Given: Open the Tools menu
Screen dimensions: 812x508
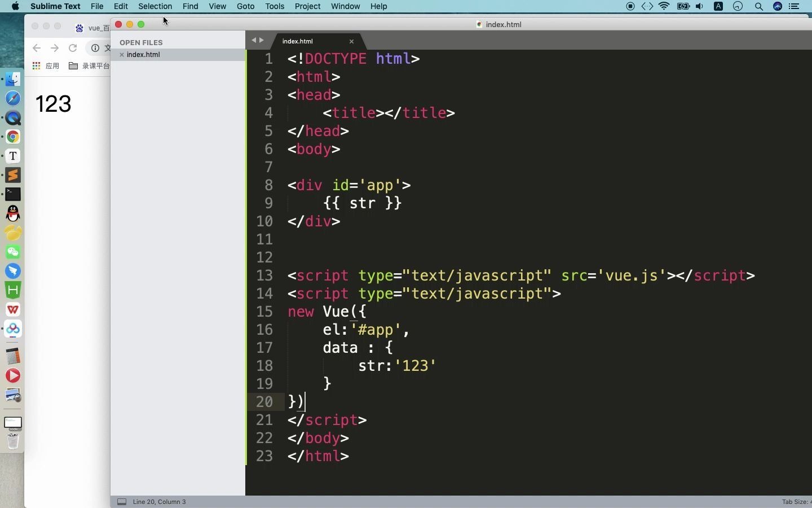Looking at the screenshot, I should coord(275,6).
